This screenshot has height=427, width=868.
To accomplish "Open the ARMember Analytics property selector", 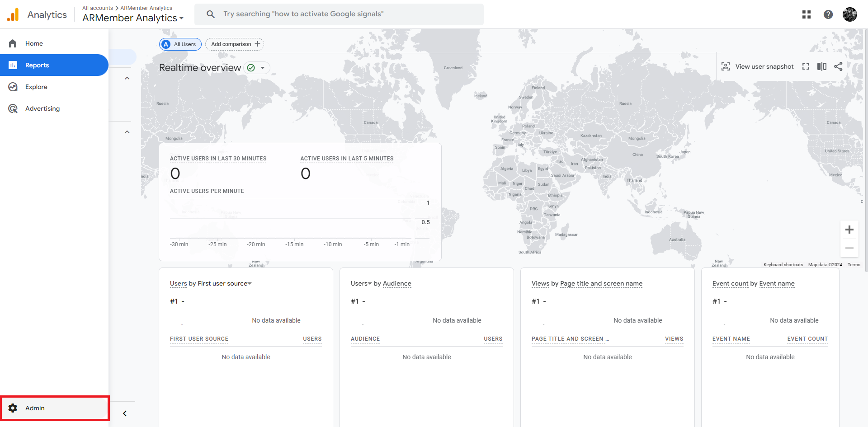I will point(133,18).
